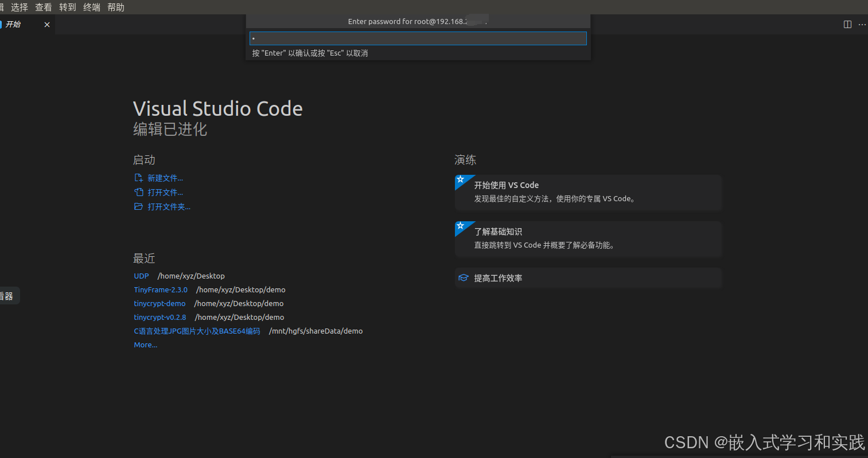Click the graduation cap icon on 提高工作效率
The height and width of the screenshot is (458, 868).
click(x=463, y=277)
